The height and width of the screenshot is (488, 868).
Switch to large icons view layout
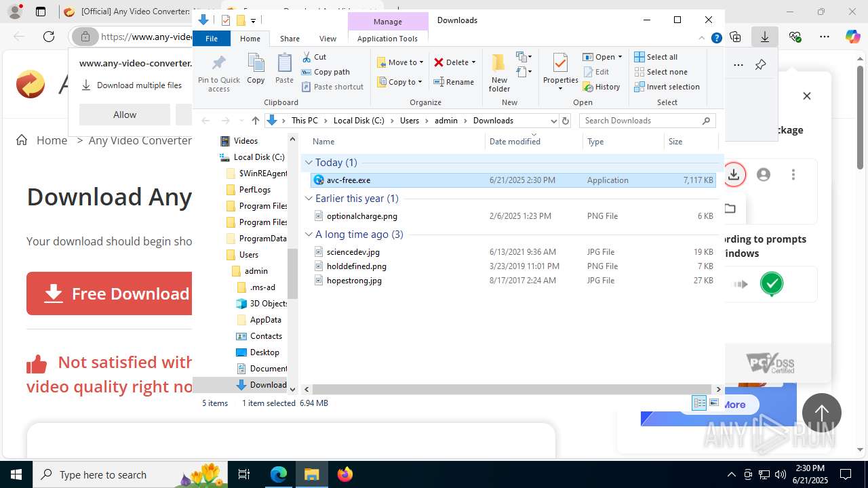(x=713, y=403)
